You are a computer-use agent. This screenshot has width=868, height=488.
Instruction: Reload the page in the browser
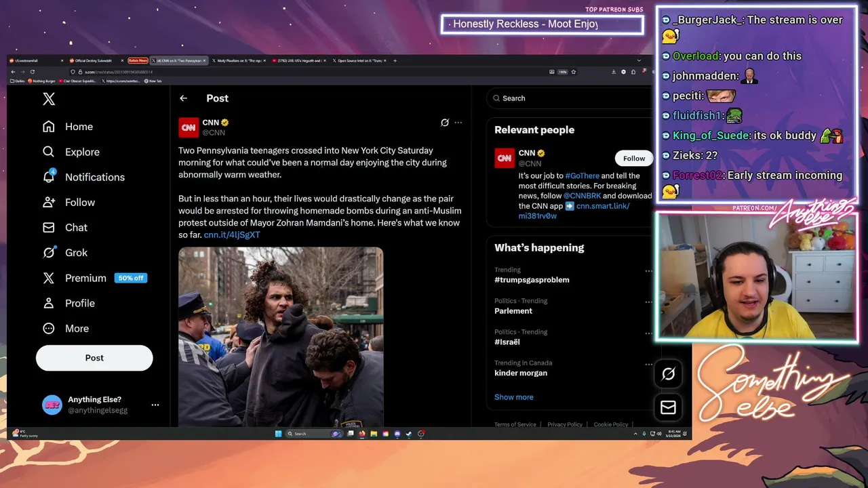(32, 72)
